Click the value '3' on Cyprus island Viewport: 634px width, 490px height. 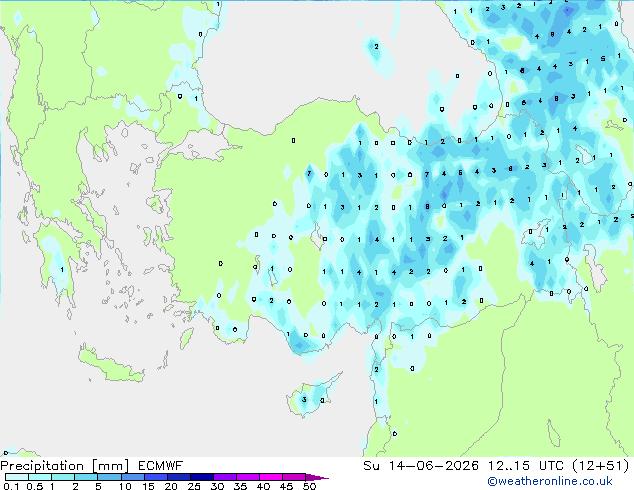coord(304,400)
